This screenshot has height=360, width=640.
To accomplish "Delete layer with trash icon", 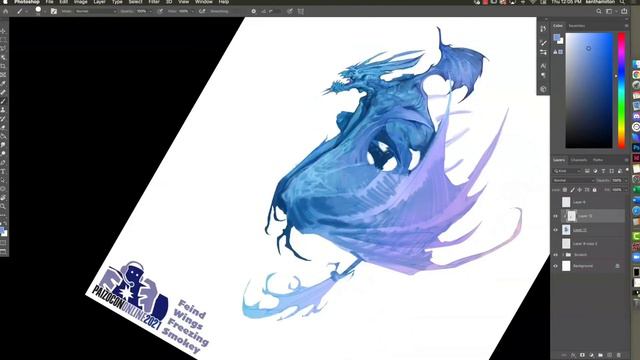I will pyautogui.click(x=618, y=356).
